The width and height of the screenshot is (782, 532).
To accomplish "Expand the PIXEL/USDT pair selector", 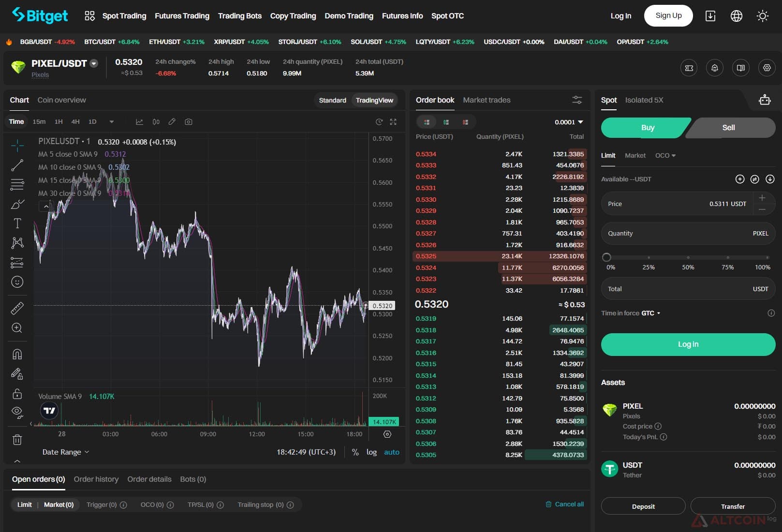I will coord(94,63).
